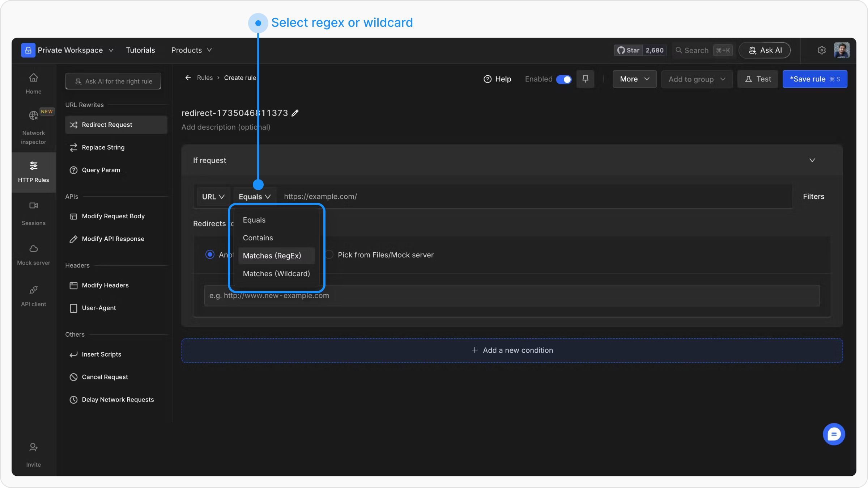Open the chat support bubble
This screenshot has width=868, height=488.
point(834,434)
